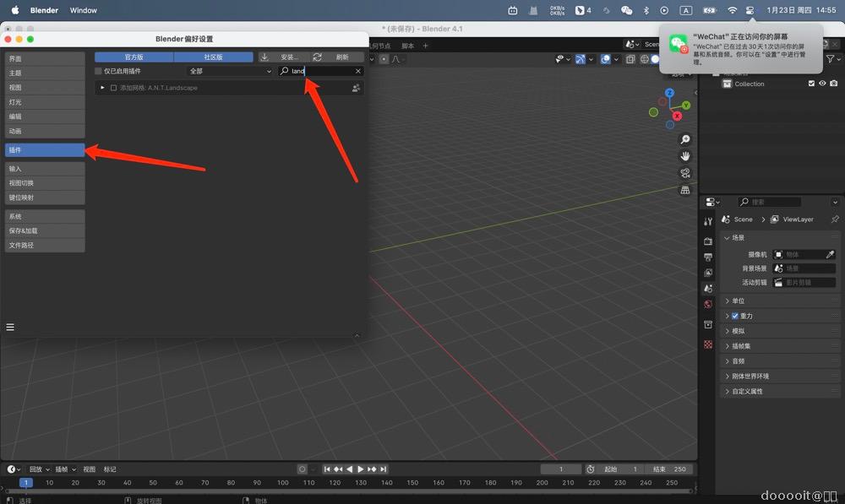Click the 刷新 refresh button
The height and width of the screenshot is (504, 845).
pyautogui.click(x=335, y=57)
